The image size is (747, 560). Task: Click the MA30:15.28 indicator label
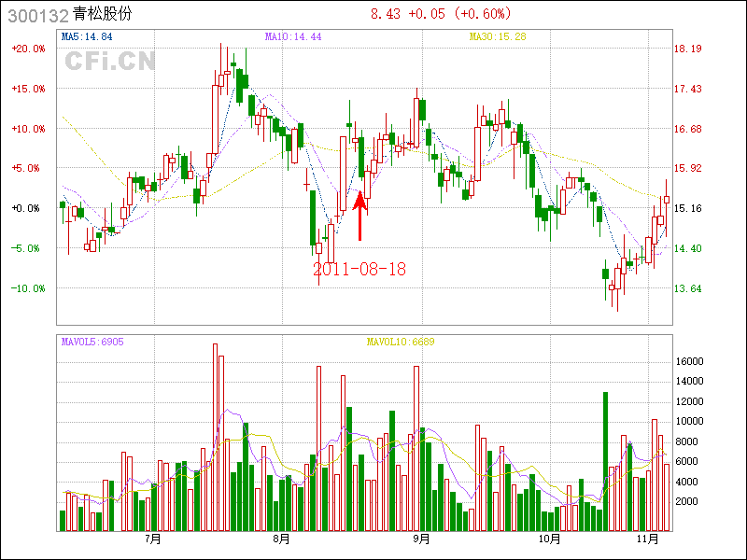(497, 36)
